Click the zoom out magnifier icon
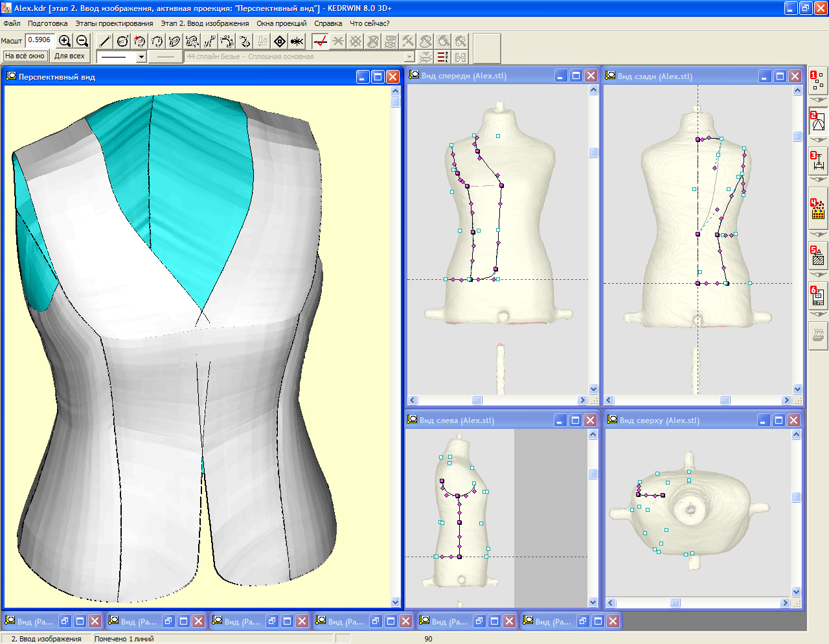 pyautogui.click(x=82, y=41)
